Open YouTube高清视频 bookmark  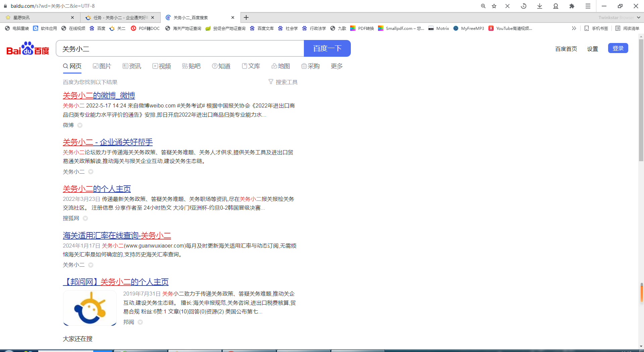511,29
